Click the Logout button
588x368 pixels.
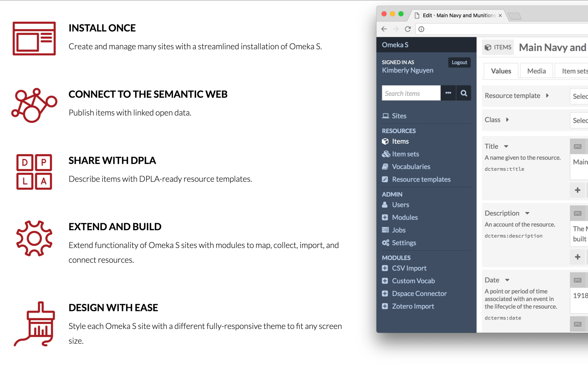[459, 62]
